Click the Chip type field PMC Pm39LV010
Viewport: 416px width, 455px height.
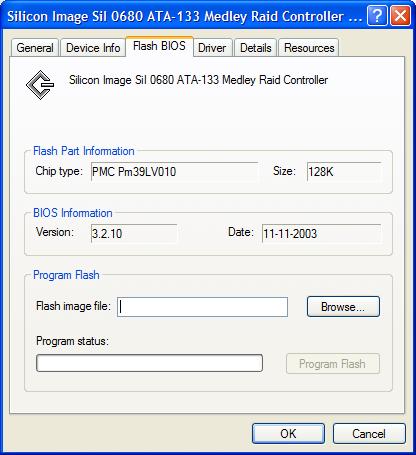point(174,172)
